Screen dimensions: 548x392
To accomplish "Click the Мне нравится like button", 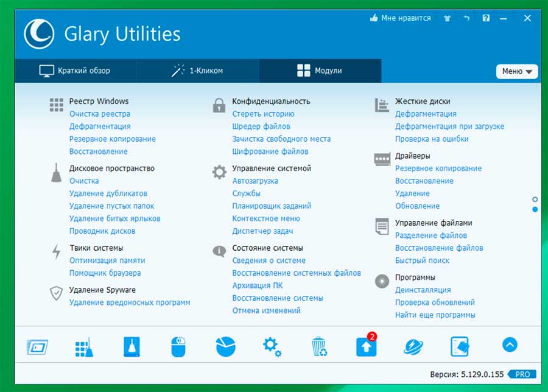I will pos(400,18).
